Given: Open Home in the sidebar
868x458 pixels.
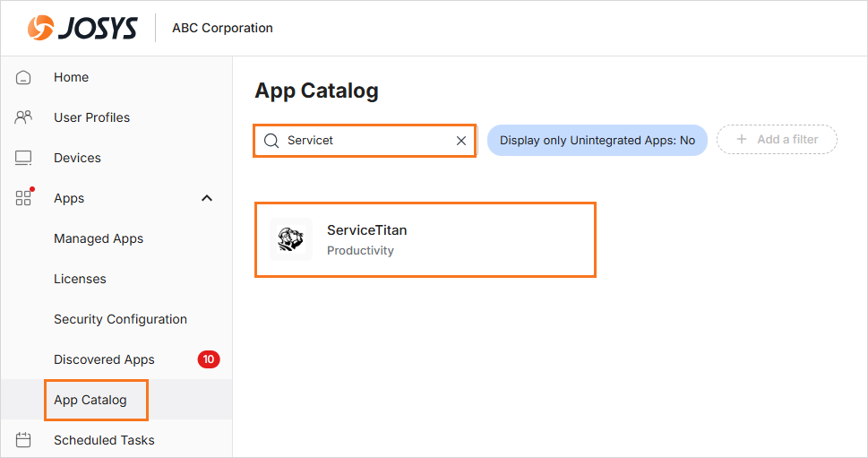Looking at the screenshot, I should coord(71,77).
